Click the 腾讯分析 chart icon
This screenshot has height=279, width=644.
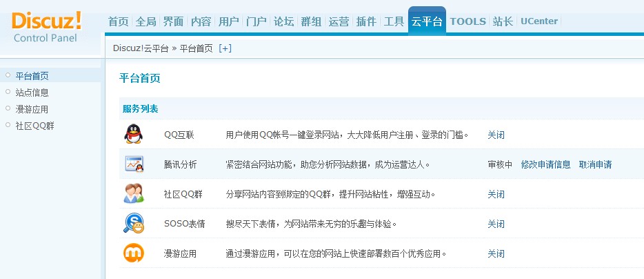pyautogui.click(x=134, y=164)
